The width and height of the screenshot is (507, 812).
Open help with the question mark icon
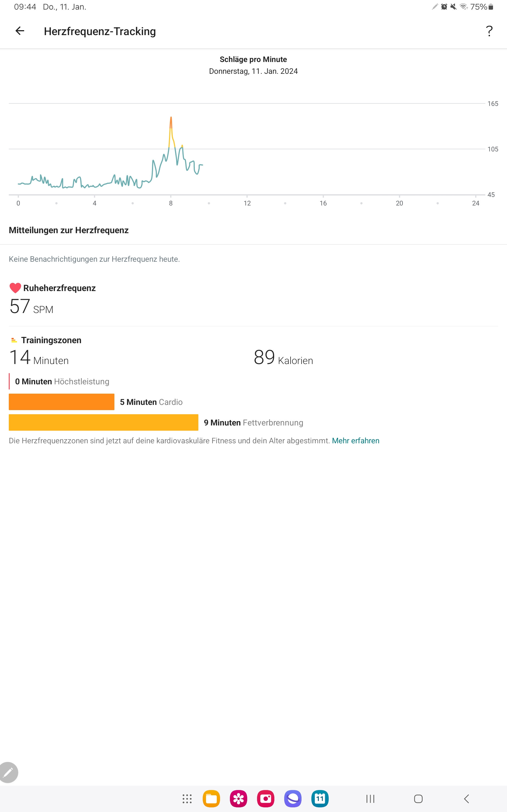click(x=489, y=31)
